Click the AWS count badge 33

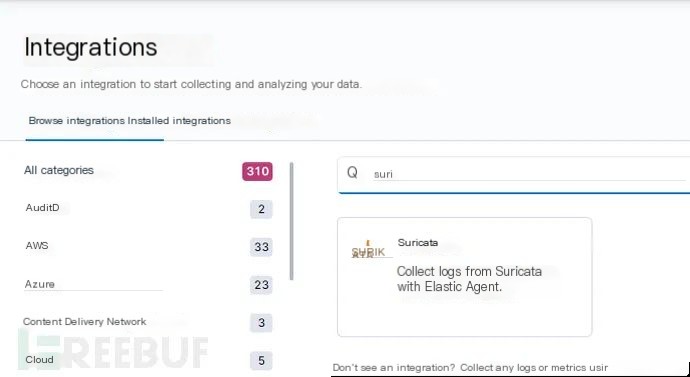tap(261, 247)
